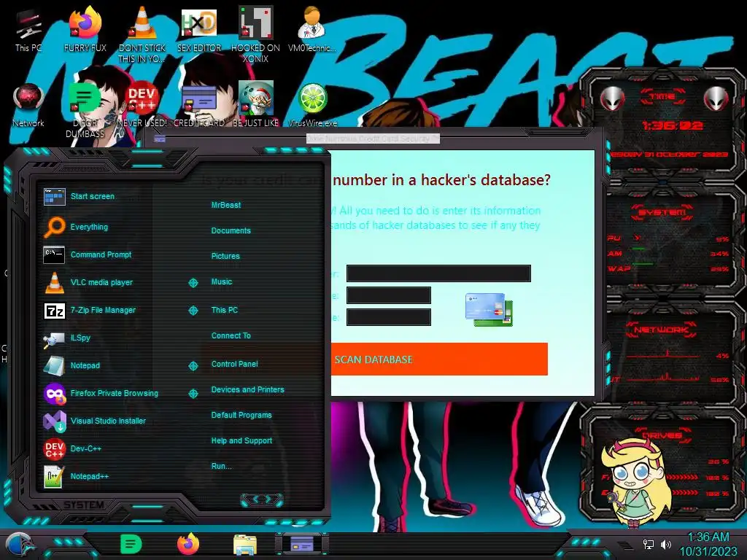
Task: Open the HOOKED ON XONIX desktop shortcut
Action: [255, 34]
